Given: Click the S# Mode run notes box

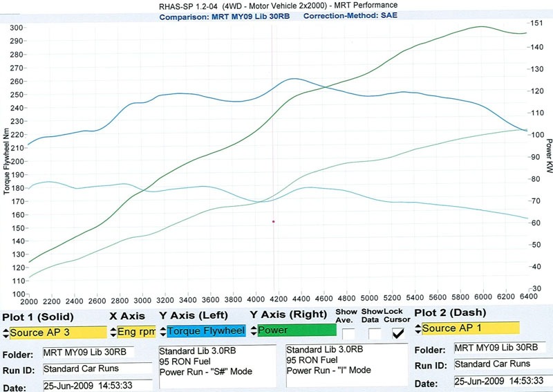Looking at the screenshot, I should click(x=218, y=367).
